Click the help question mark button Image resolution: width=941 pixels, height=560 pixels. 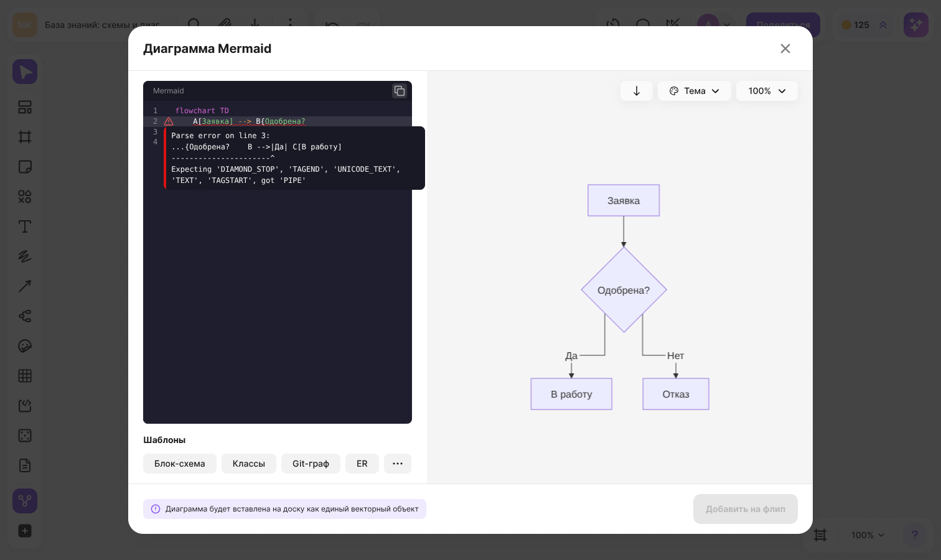click(914, 535)
